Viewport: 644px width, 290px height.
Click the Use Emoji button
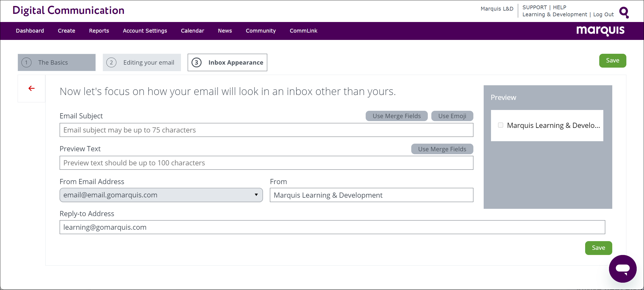tap(452, 116)
